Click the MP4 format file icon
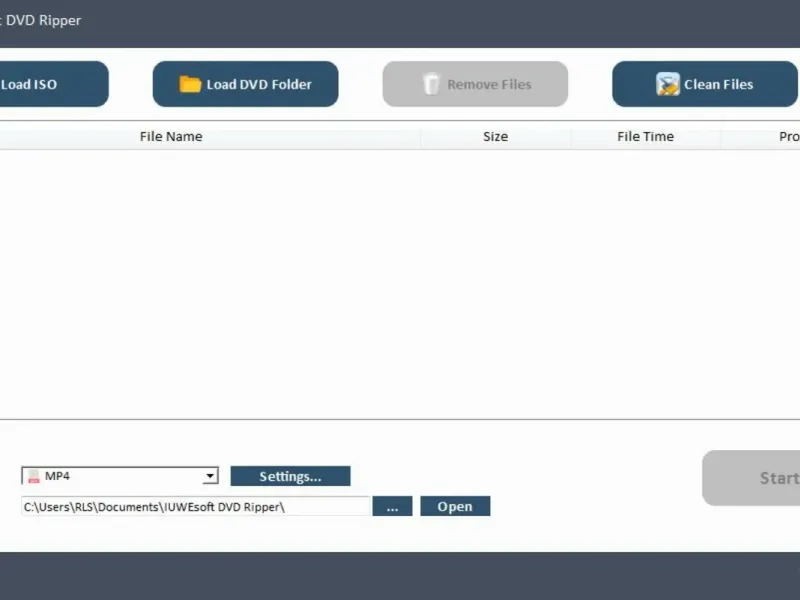This screenshot has height=600, width=800. point(34,476)
